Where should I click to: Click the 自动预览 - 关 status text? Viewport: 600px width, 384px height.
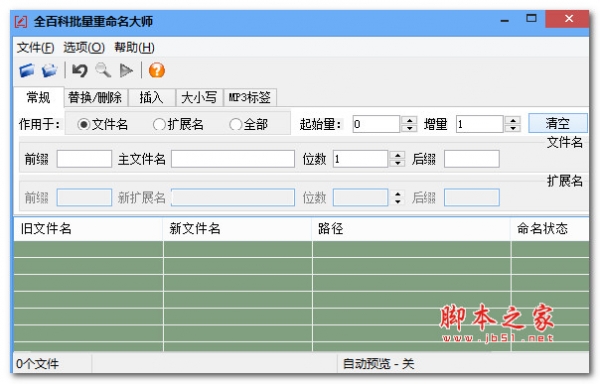click(378, 363)
